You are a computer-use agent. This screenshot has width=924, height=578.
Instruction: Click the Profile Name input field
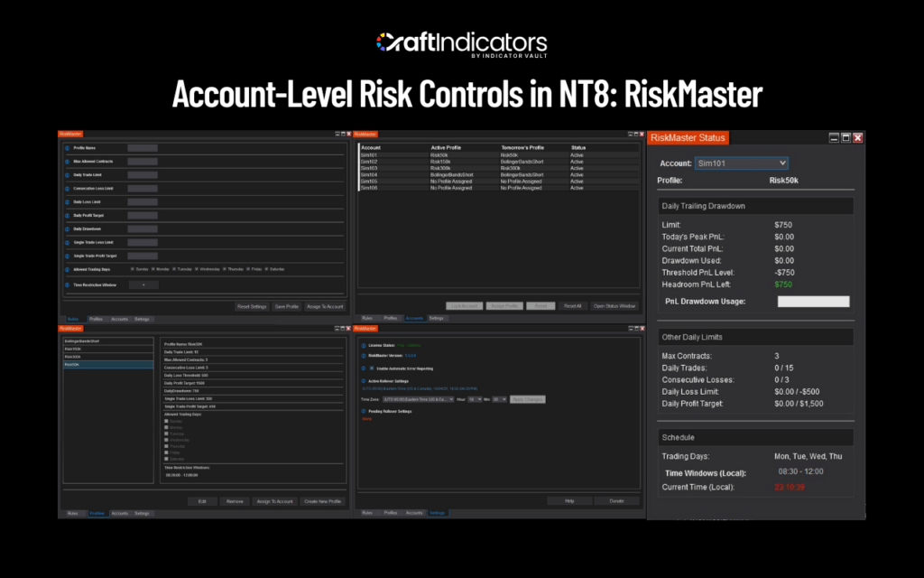(143, 148)
